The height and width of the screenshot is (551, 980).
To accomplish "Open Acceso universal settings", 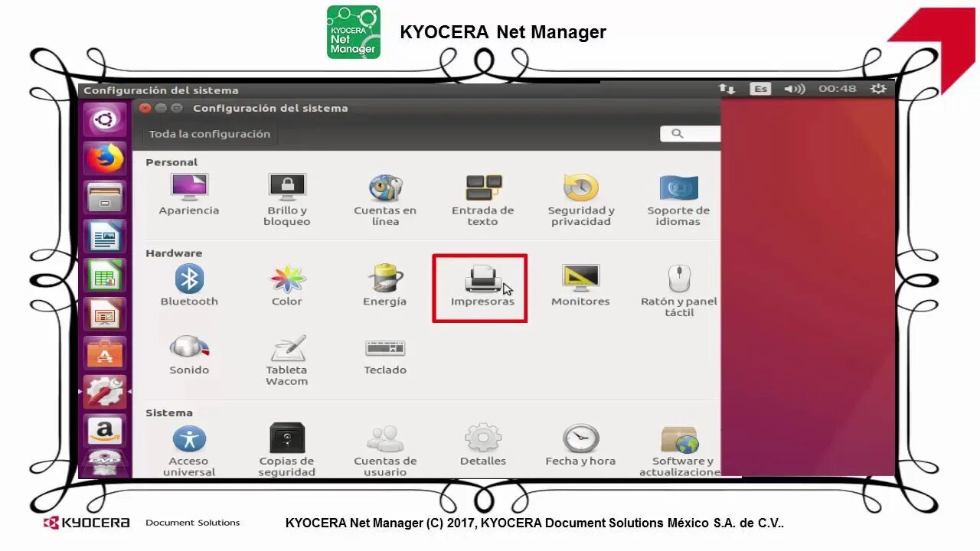I will point(189,450).
